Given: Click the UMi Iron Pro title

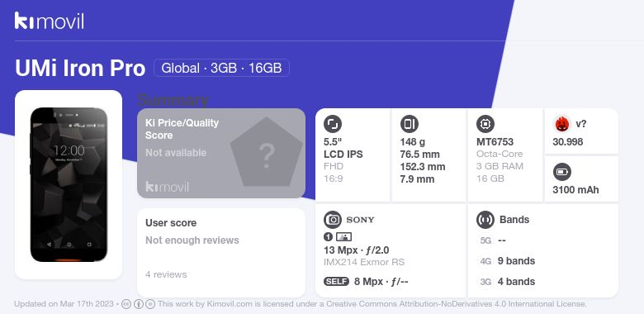Looking at the screenshot, I should (80, 68).
